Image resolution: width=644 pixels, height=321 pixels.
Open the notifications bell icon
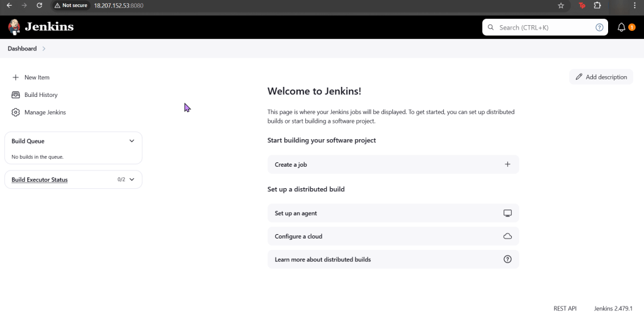coord(621,28)
